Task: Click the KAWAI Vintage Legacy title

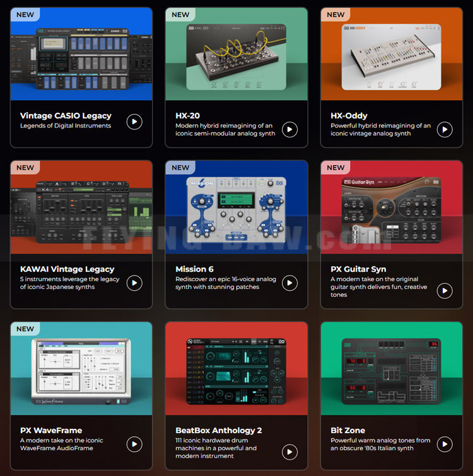Action: [67, 269]
